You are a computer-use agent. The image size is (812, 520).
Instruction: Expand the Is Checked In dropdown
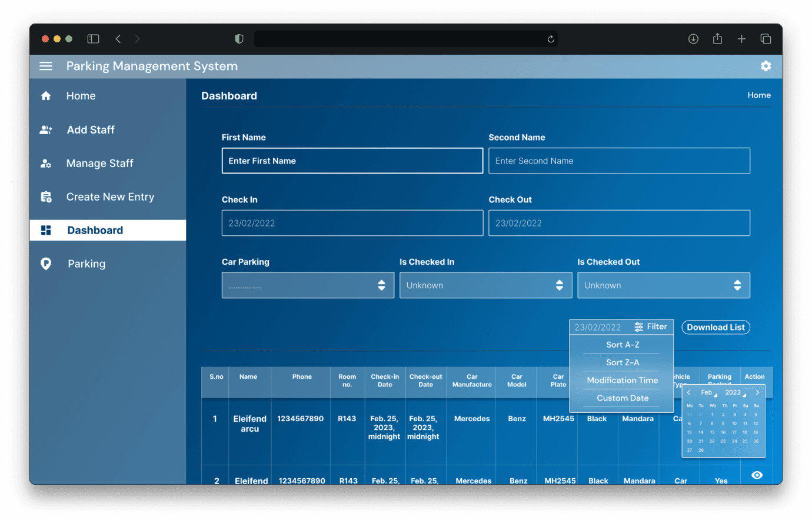click(x=485, y=285)
